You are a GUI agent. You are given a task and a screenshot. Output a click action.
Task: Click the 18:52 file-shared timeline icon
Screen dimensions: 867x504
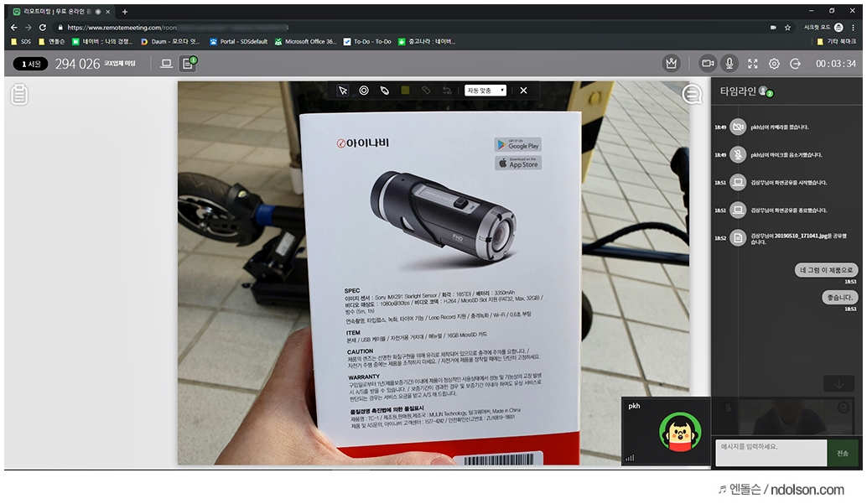click(738, 238)
